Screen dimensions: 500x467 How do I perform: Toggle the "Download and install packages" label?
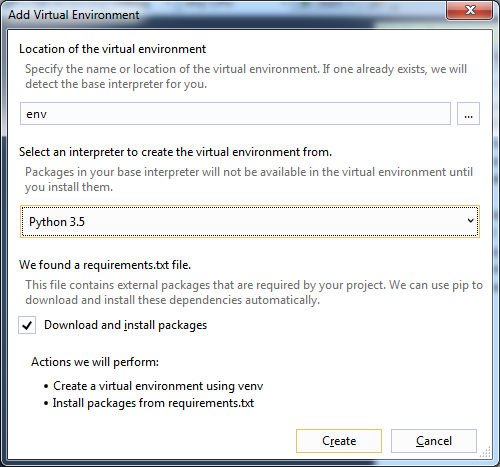(125, 325)
